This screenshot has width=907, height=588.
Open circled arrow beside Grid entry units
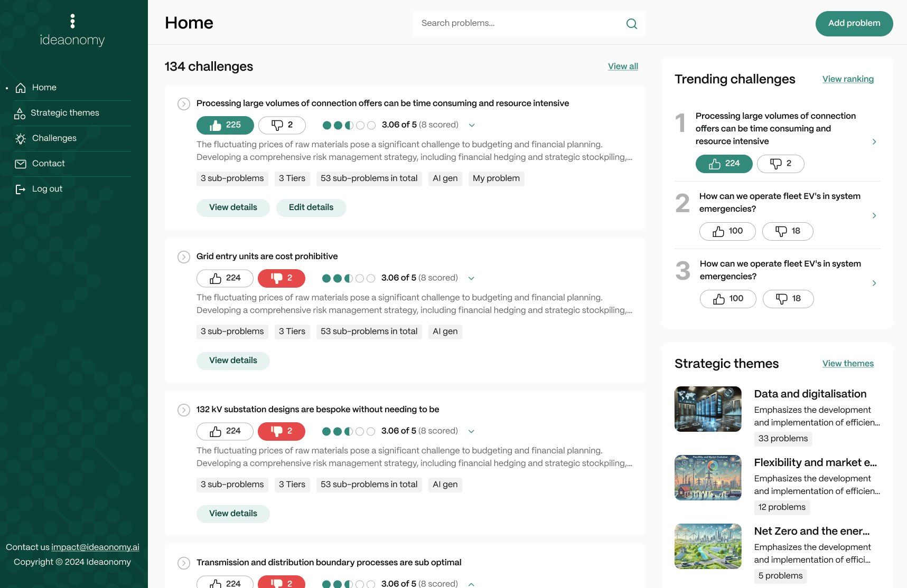point(184,257)
